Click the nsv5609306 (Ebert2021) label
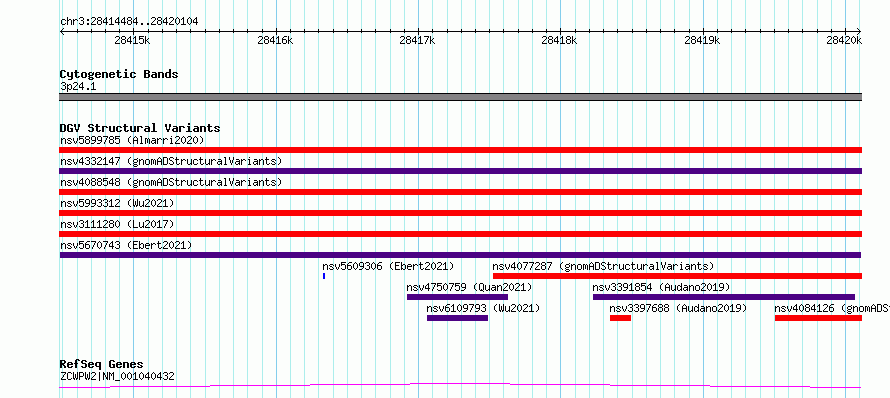890x398 pixels. [388, 266]
